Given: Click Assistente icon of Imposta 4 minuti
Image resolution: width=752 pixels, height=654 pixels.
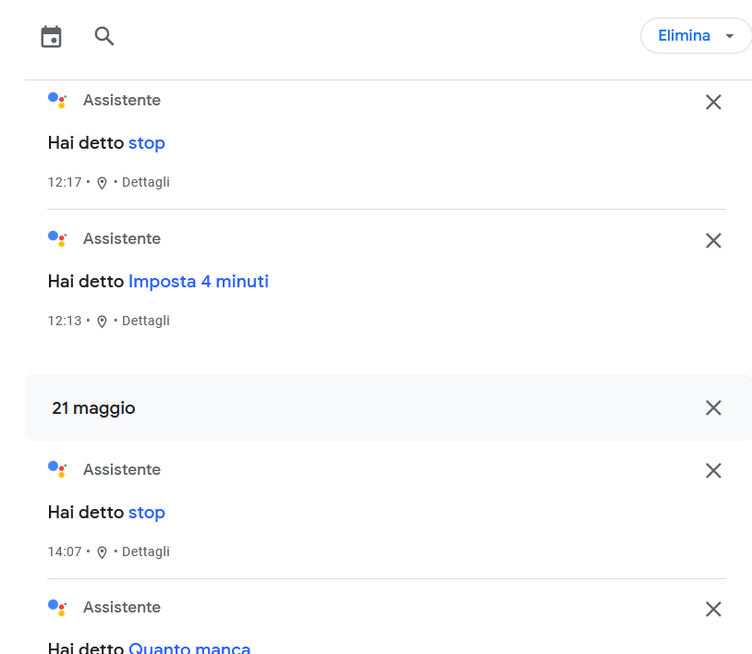Looking at the screenshot, I should pyautogui.click(x=58, y=239).
